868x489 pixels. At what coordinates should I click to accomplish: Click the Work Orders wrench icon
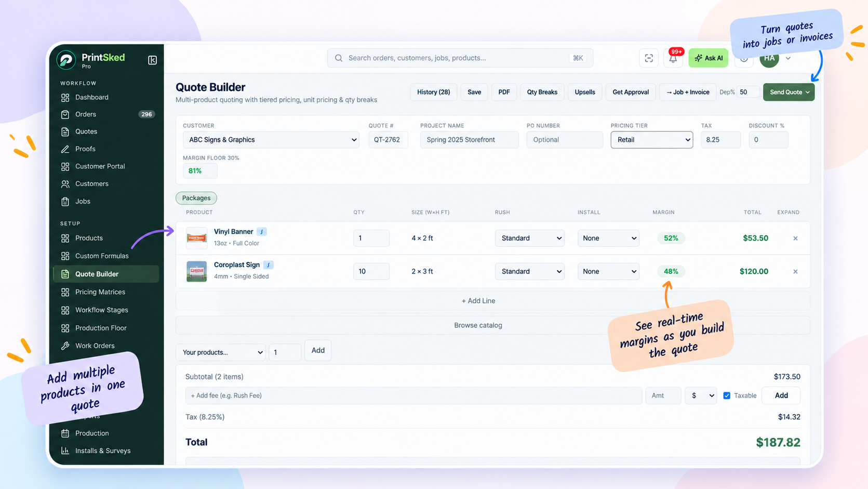[65, 346]
